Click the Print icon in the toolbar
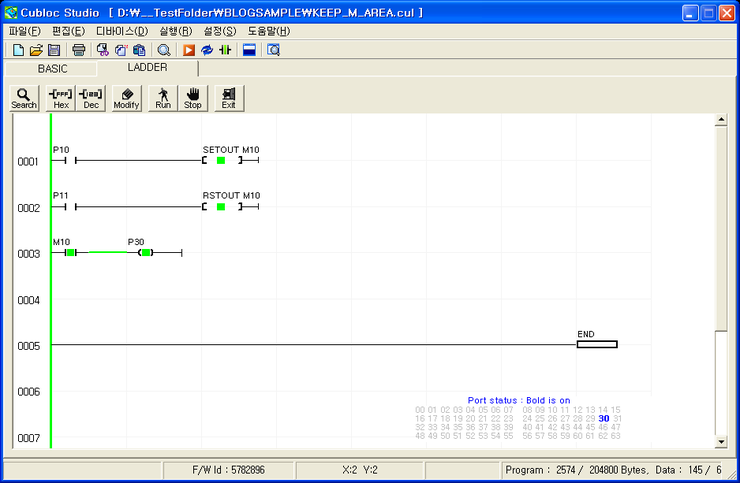 click(79, 50)
